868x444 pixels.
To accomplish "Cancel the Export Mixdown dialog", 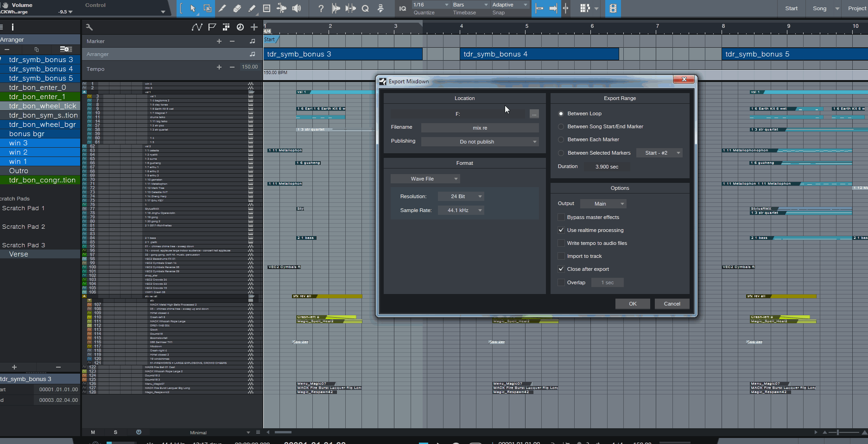I will (672, 304).
